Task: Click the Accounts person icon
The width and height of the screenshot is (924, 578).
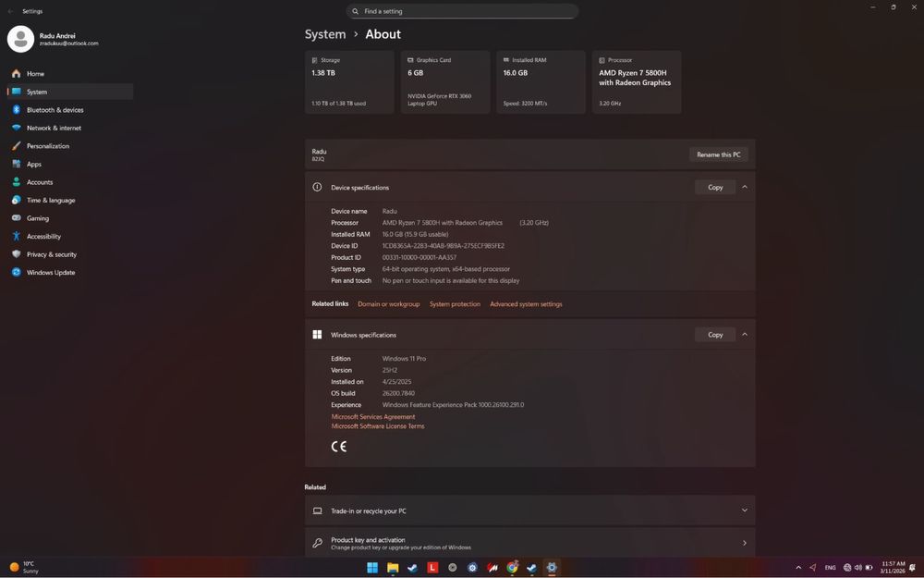Action: [x=17, y=182]
